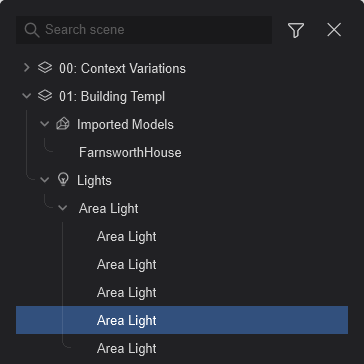Click the highlighted Area Light item
Screen dimensions: 364x364
point(182,320)
